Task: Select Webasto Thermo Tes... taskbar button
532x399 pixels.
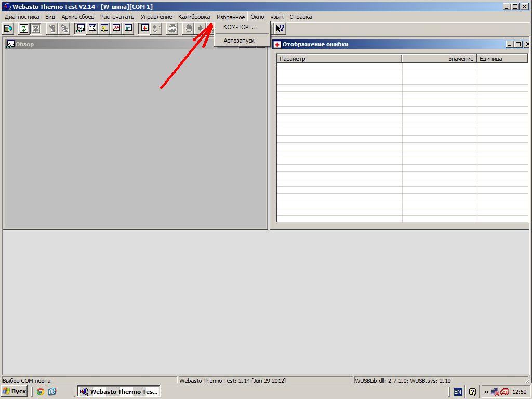Action: pos(119,392)
